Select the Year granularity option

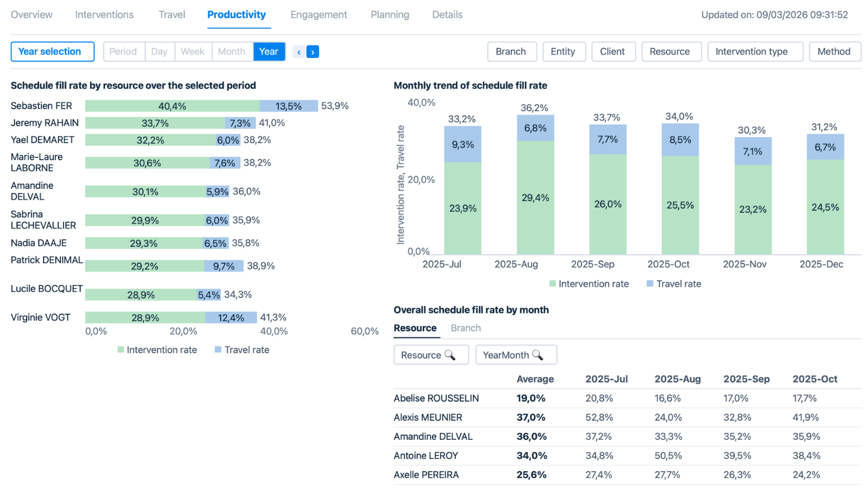coord(269,52)
